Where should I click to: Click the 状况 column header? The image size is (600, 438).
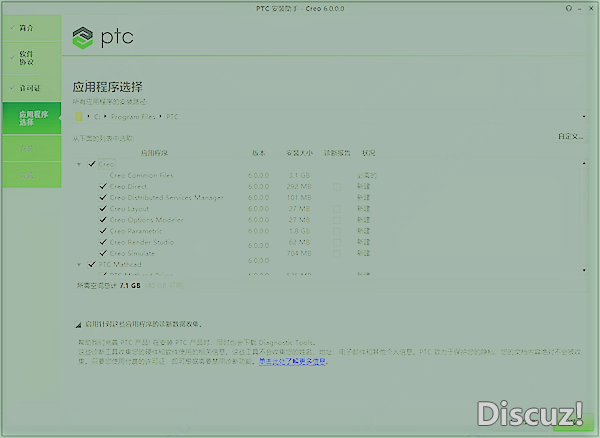point(369,153)
